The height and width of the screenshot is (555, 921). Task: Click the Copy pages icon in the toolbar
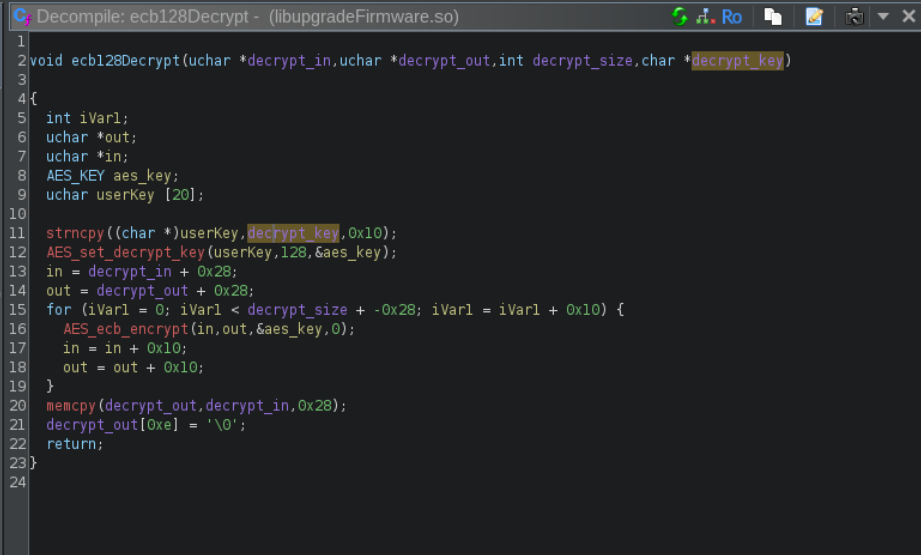click(773, 16)
